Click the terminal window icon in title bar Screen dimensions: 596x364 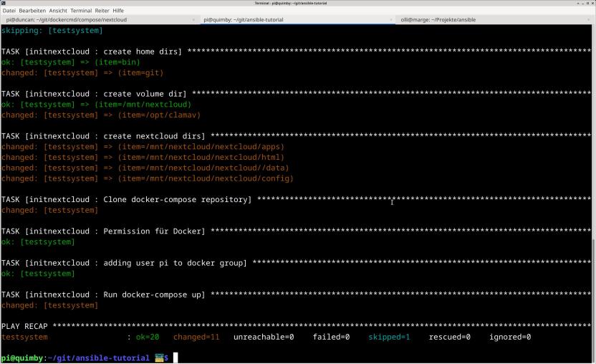click(4, 3)
